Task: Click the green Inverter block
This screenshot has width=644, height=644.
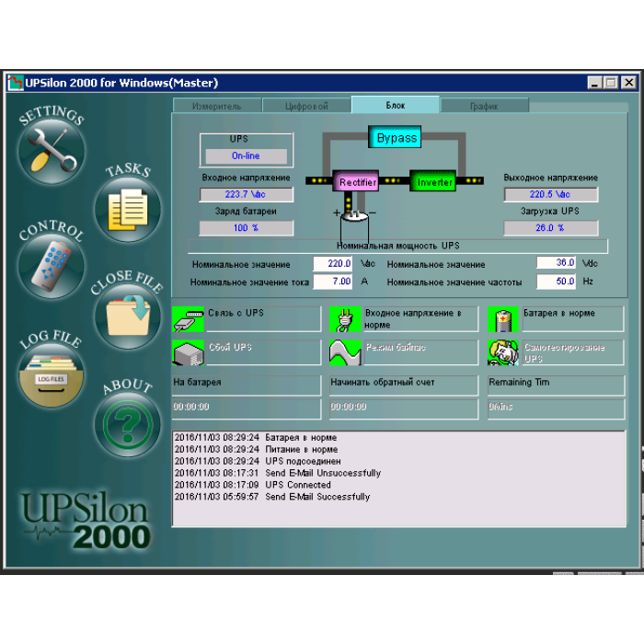Action: tap(434, 182)
